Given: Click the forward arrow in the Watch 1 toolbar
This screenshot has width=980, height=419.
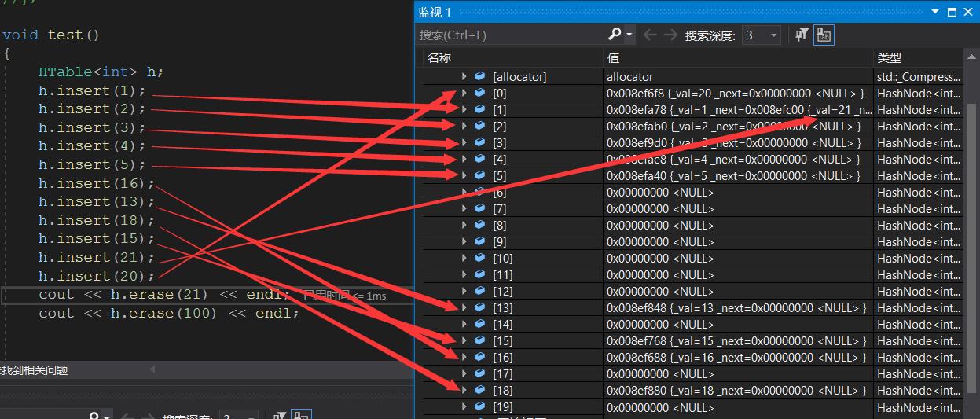Looking at the screenshot, I should coord(670,35).
